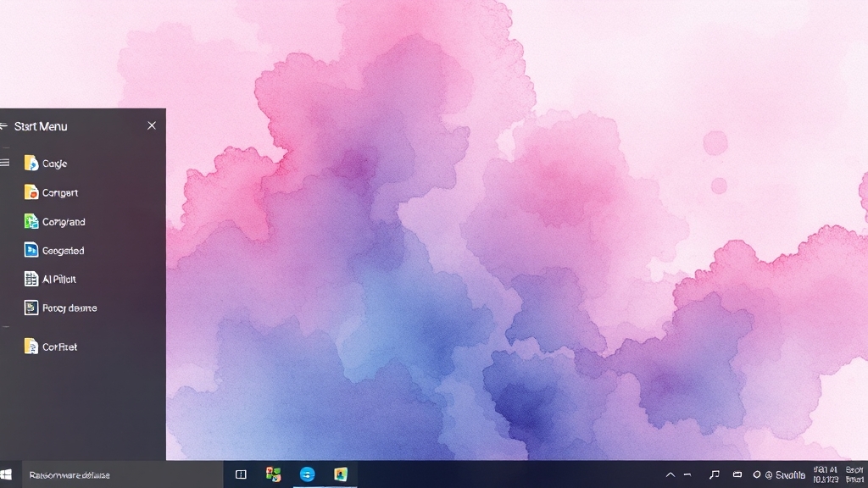Open the Task View taskbar icon
This screenshot has width=868, height=488.
241,474
